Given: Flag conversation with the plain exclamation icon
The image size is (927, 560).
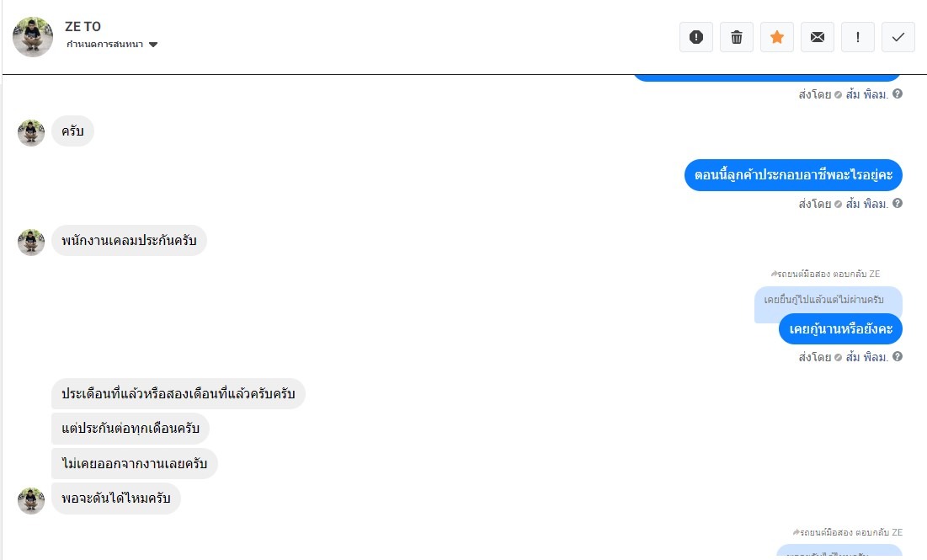Looking at the screenshot, I should 858,37.
